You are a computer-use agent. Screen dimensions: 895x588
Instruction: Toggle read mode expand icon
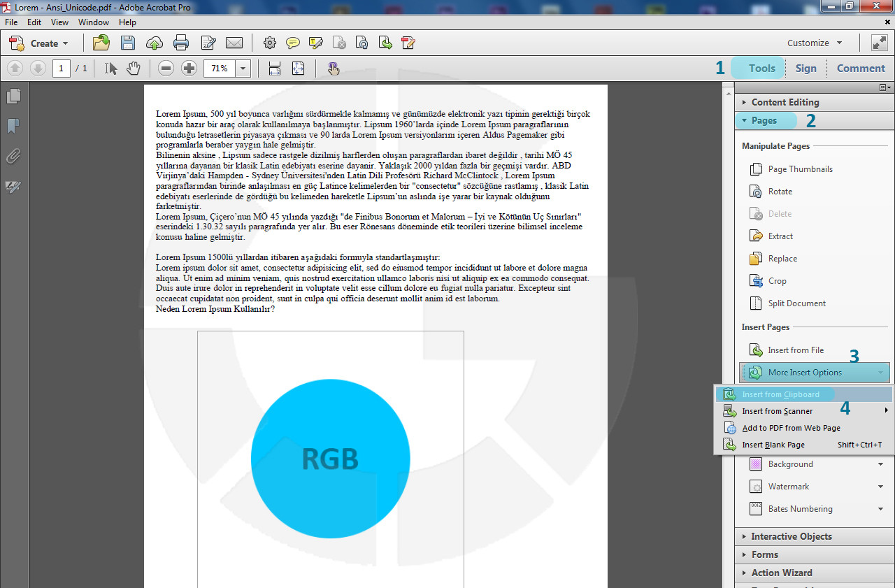pos(879,43)
